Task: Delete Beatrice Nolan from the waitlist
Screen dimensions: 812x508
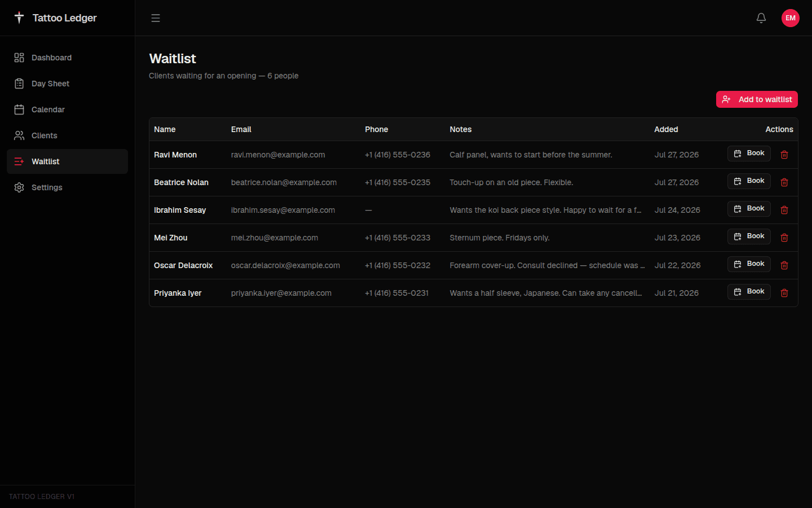Action: tap(784, 182)
